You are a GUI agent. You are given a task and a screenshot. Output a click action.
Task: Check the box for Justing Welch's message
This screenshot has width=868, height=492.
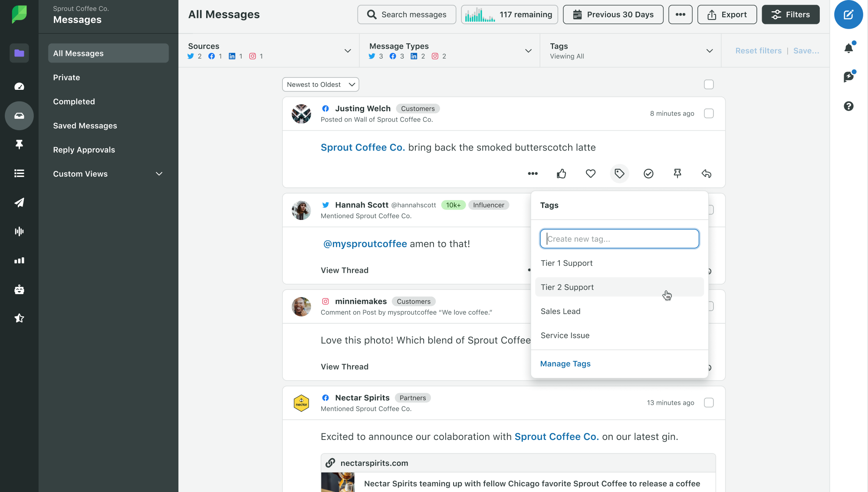click(709, 113)
